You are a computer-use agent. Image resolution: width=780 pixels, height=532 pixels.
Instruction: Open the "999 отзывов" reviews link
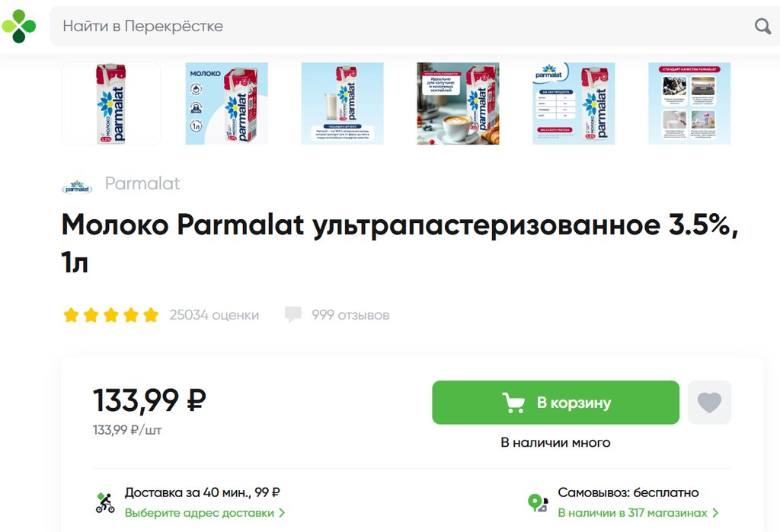(x=350, y=314)
